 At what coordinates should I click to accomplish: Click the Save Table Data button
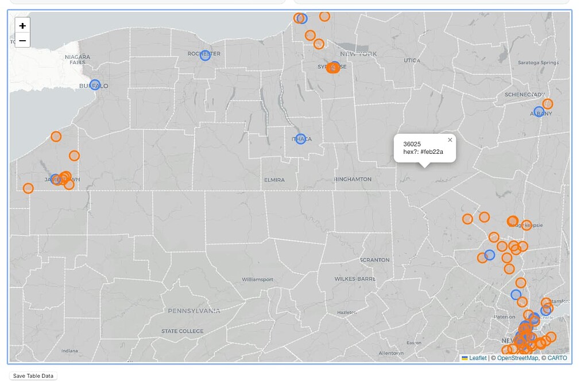[32, 375]
